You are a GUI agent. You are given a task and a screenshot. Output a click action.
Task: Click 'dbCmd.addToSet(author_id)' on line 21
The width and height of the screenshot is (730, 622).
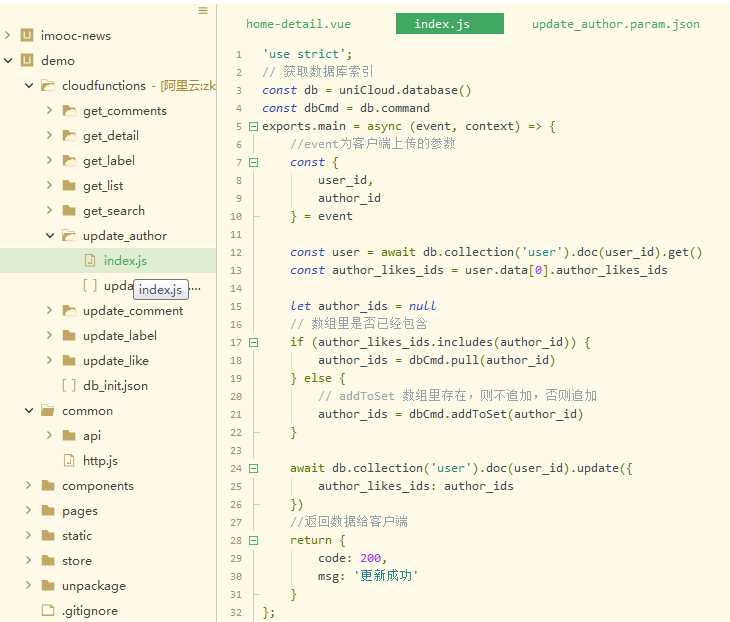[x=496, y=414]
